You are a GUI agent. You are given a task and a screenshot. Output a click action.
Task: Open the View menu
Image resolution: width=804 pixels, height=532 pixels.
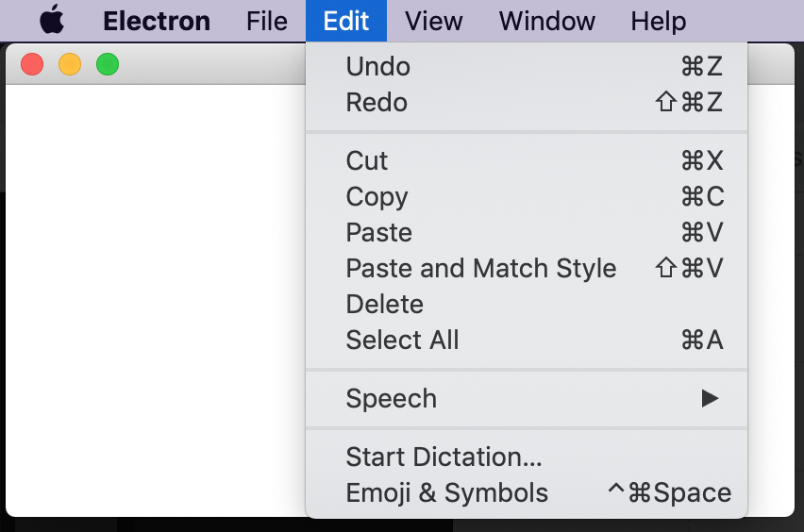tap(434, 21)
